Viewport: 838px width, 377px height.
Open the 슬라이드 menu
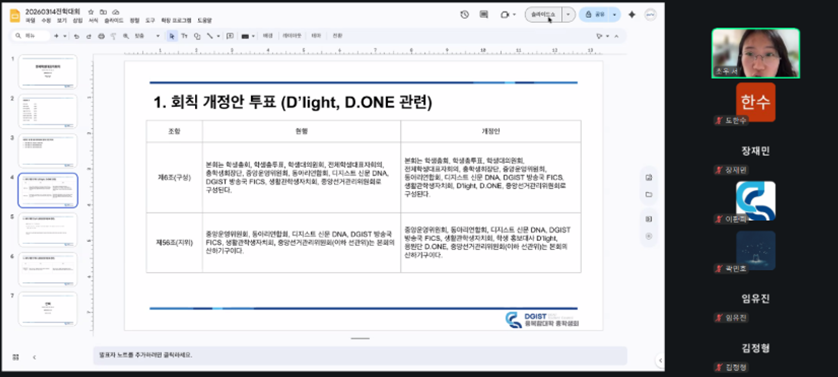click(x=113, y=21)
